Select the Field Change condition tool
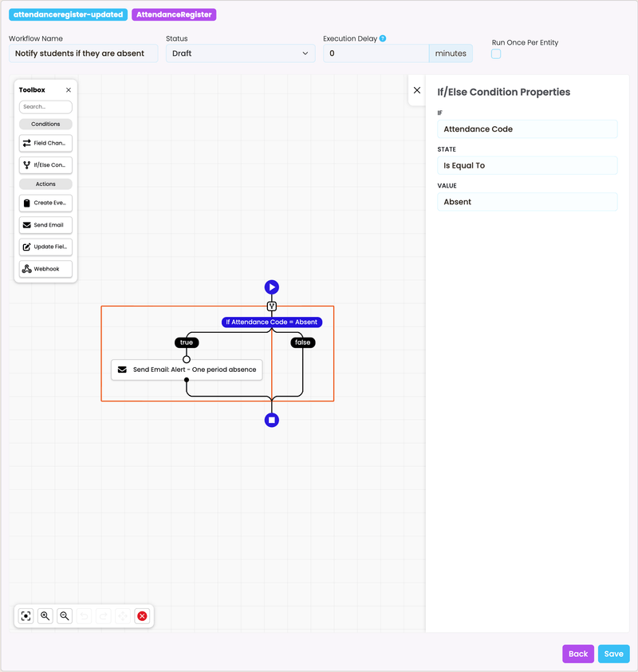Viewport: 638px width, 672px height. click(x=45, y=143)
